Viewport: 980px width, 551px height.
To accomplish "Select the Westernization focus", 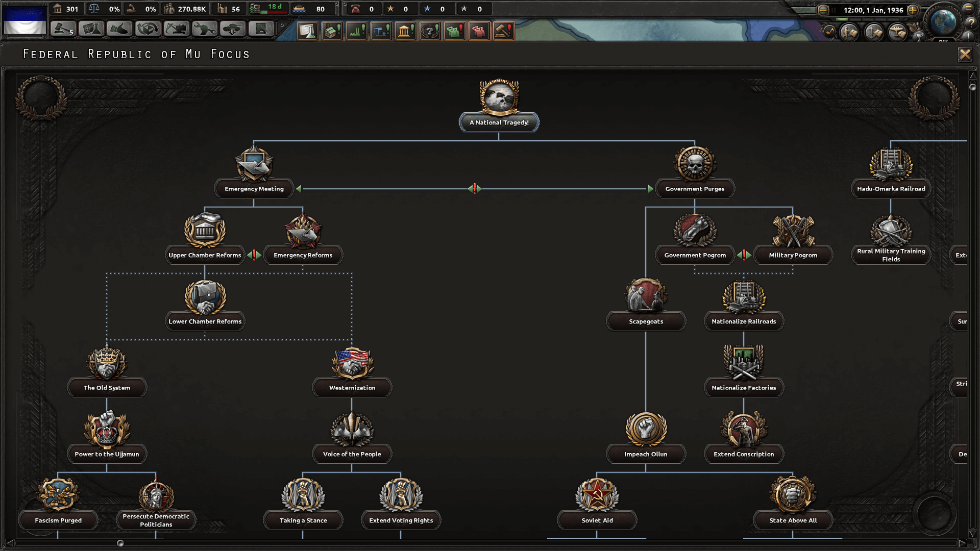I will 352,388.
